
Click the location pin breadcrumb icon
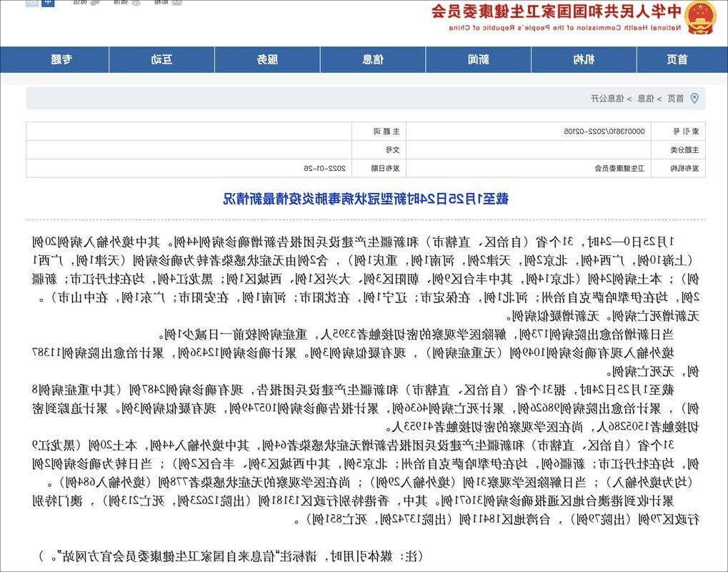(694, 99)
